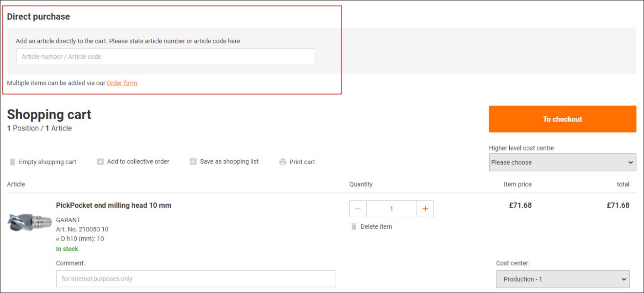Open the Higher level cost centre dropdown
This screenshot has width=644, height=293.
click(562, 162)
